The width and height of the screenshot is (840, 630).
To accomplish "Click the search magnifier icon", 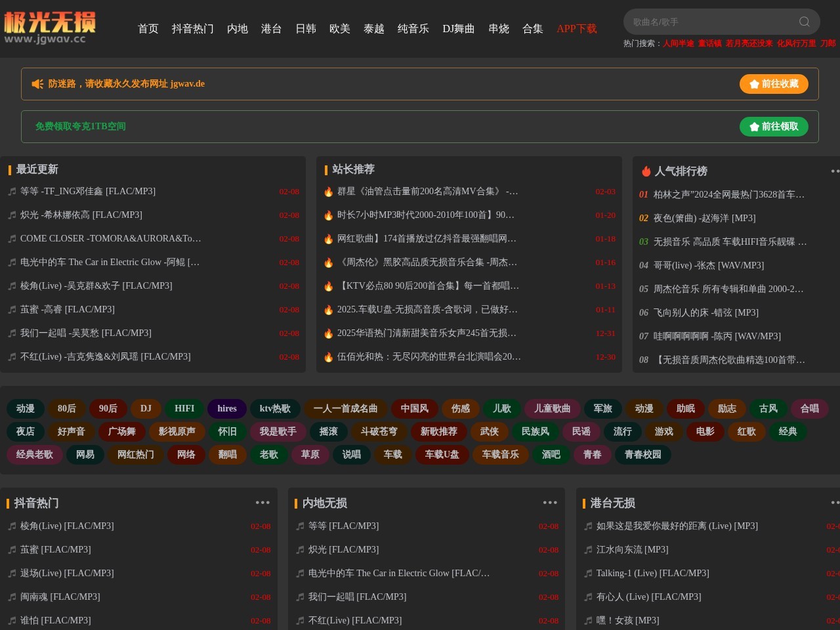I will (x=803, y=22).
